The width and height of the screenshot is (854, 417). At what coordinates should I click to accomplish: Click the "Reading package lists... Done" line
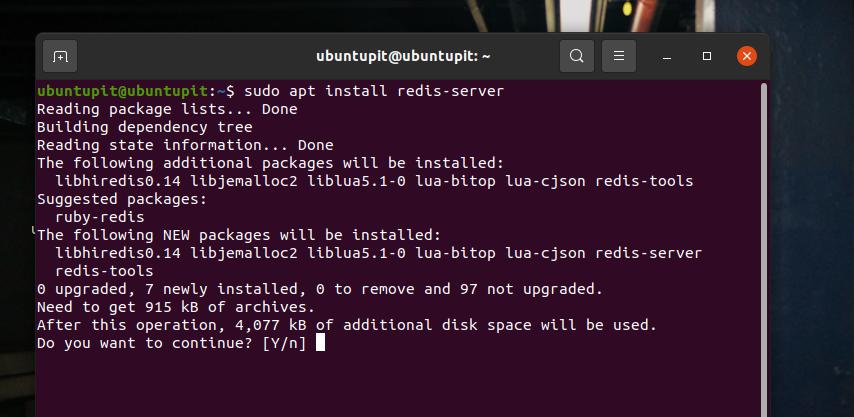[167, 109]
